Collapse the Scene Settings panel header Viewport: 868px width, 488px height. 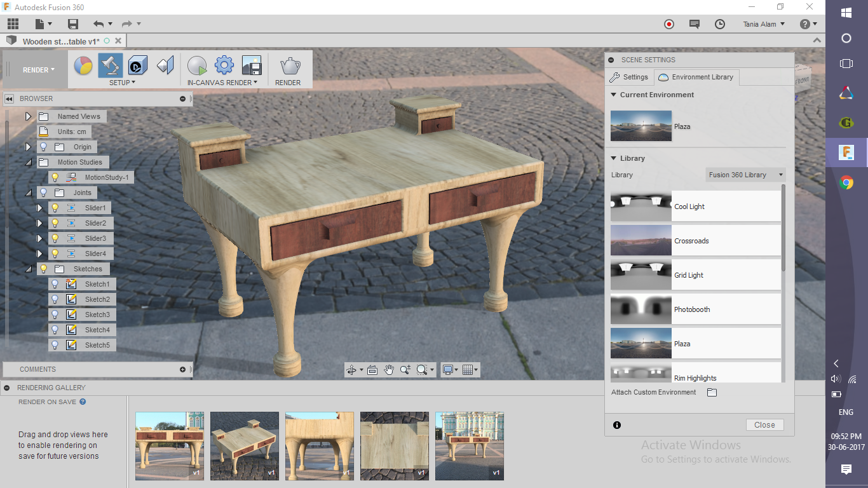(x=611, y=60)
